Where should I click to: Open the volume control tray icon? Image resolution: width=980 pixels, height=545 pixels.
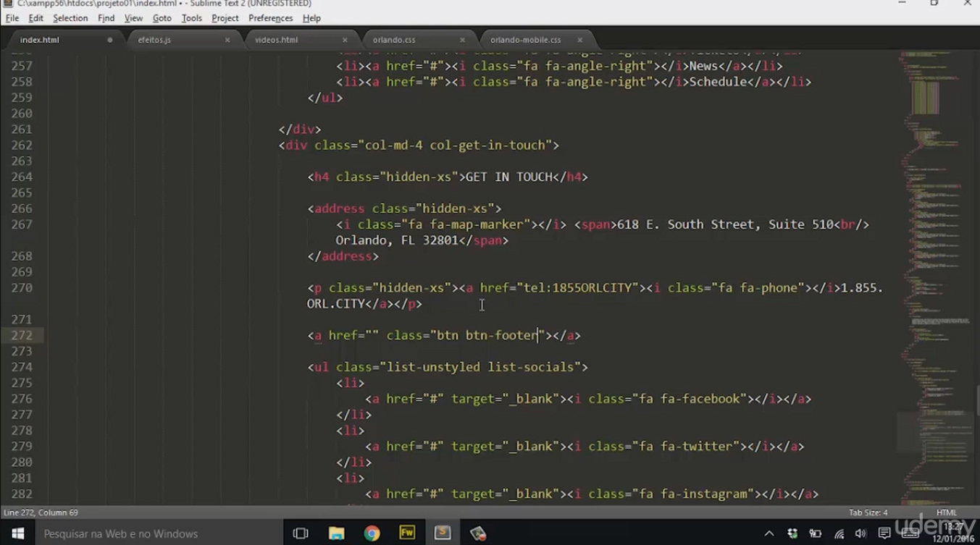860,534
